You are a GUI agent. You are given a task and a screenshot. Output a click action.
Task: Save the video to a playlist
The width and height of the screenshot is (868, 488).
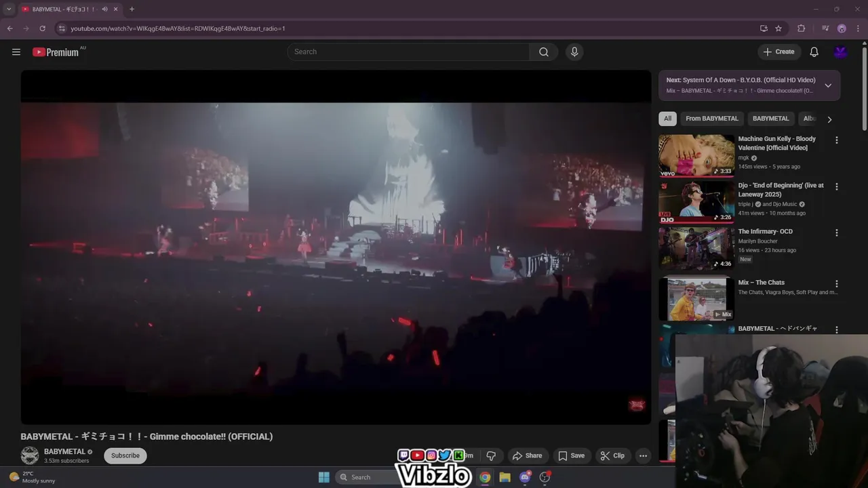click(x=571, y=455)
